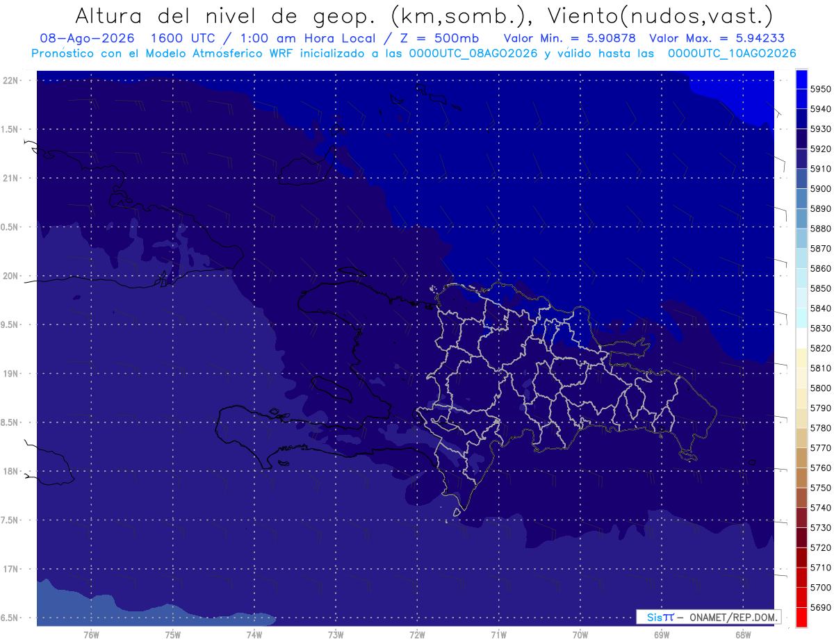Click 'Valor Max. = 5.94233' text
Image resolution: width=834 pixels, height=644 pixels.
717,39
